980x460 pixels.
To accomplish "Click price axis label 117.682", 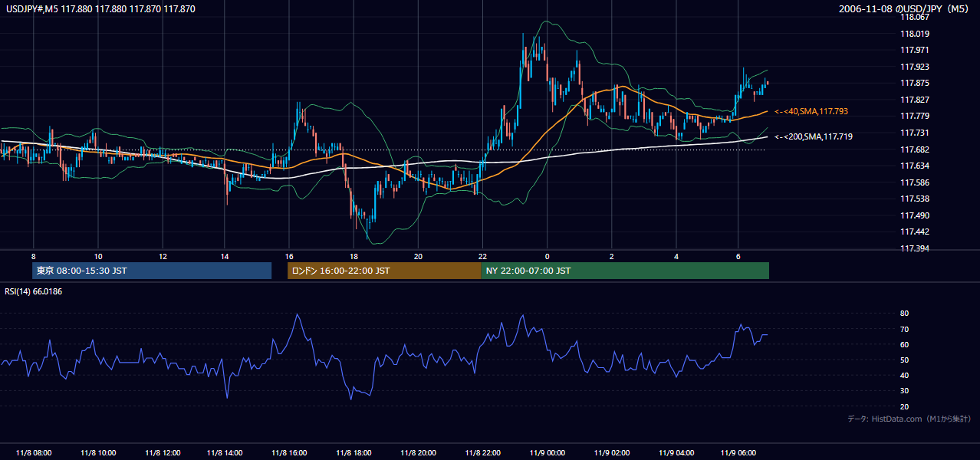I will point(914,149).
